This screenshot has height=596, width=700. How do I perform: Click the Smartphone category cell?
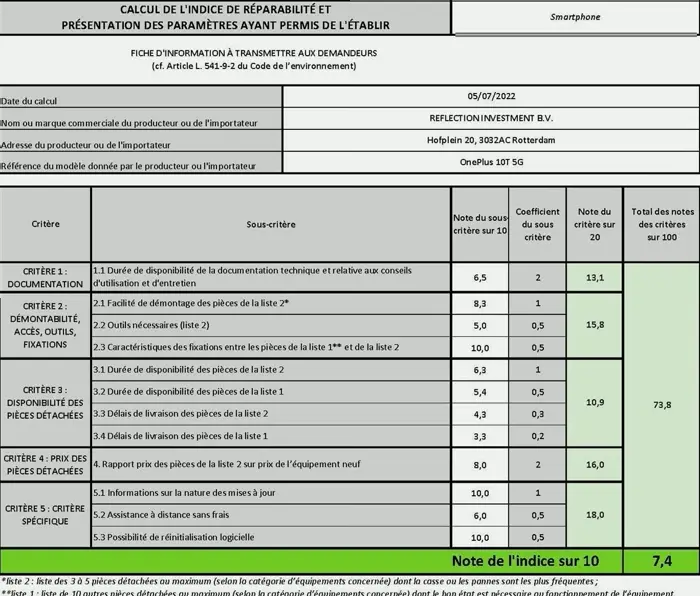point(575,17)
